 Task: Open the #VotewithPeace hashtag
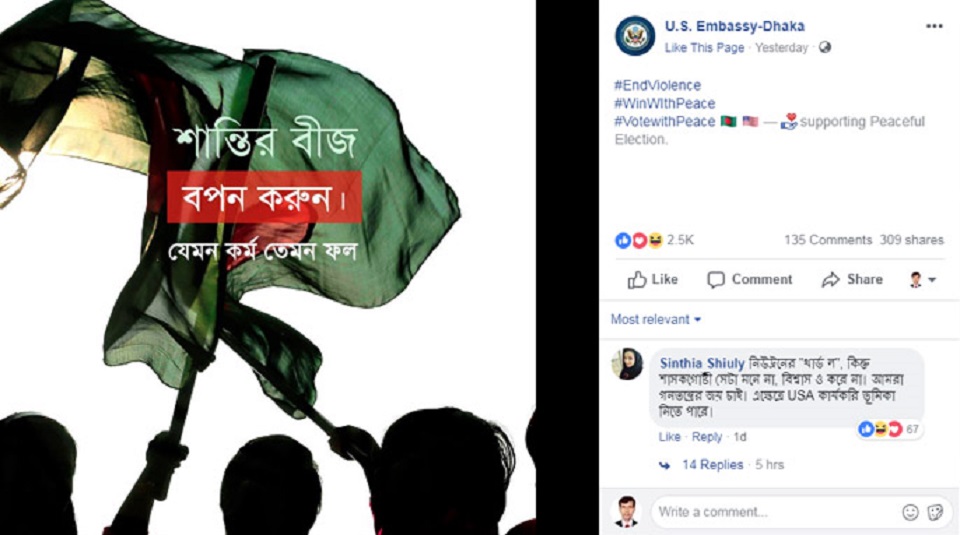(x=664, y=121)
